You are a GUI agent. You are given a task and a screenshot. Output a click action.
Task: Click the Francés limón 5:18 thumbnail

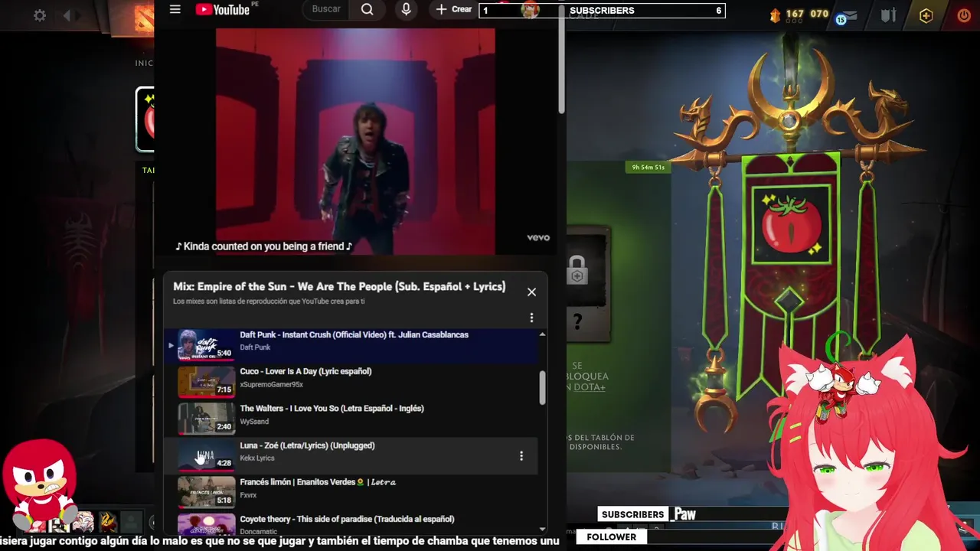coord(207,492)
